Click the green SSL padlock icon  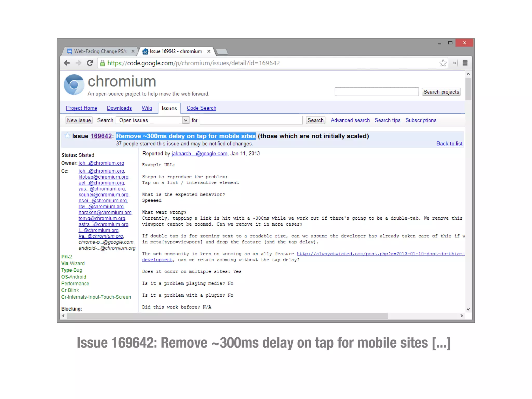(x=102, y=63)
